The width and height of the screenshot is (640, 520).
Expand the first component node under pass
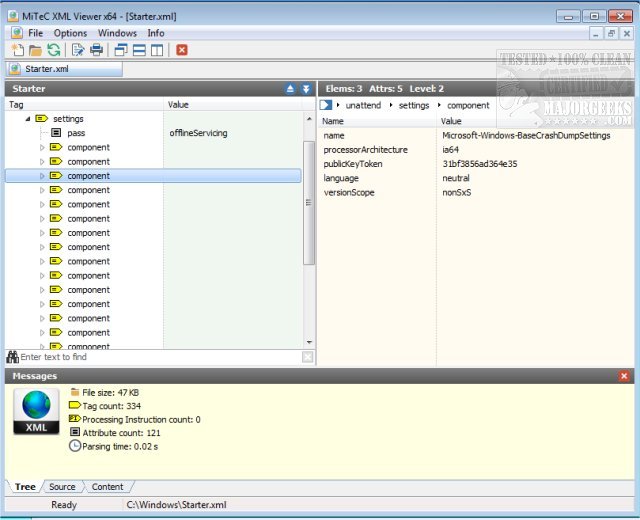(x=42, y=147)
